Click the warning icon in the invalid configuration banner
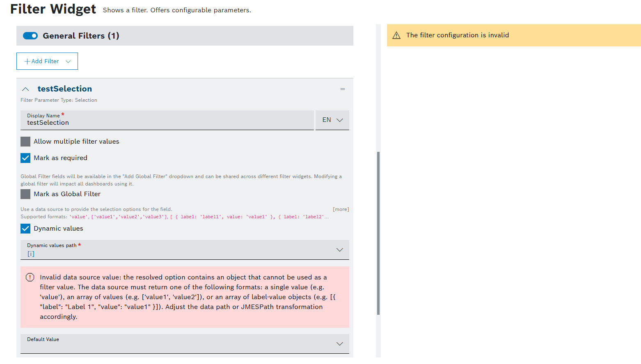Image resolution: width=641 pixels, height=364 pixels. (x=396, y=35)
